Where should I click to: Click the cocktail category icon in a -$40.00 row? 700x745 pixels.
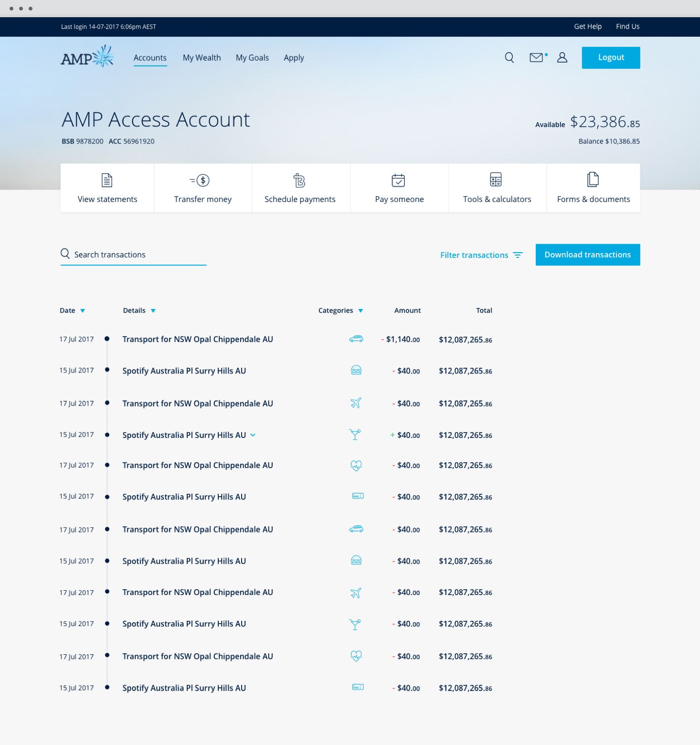pyautogui.click(x=355, y=624)
